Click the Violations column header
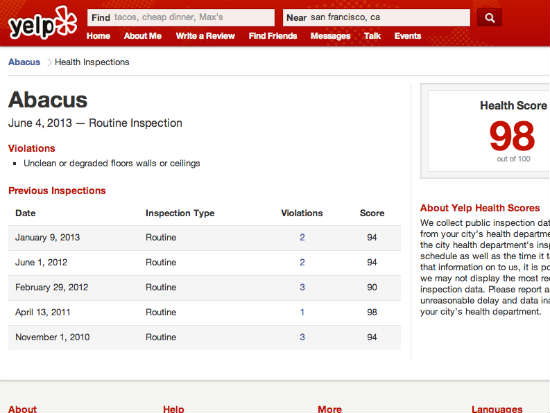550x413 pixels. [x=302, y=213]
